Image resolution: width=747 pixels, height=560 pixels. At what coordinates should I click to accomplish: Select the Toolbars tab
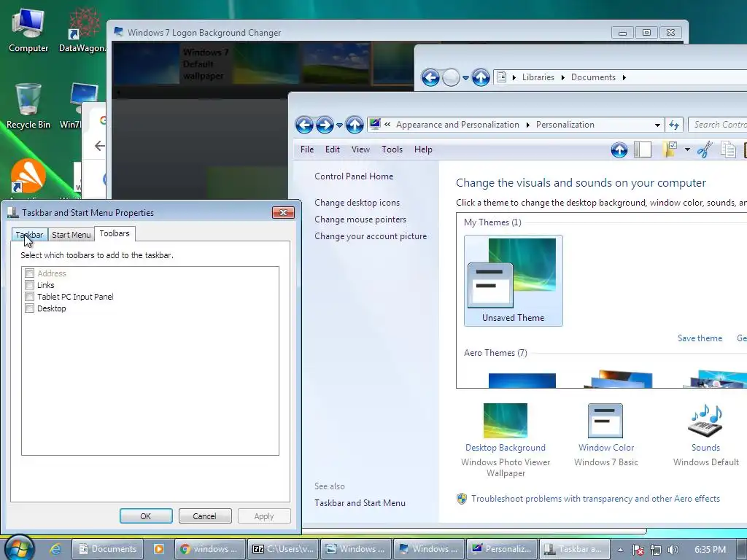coord(115,233)
